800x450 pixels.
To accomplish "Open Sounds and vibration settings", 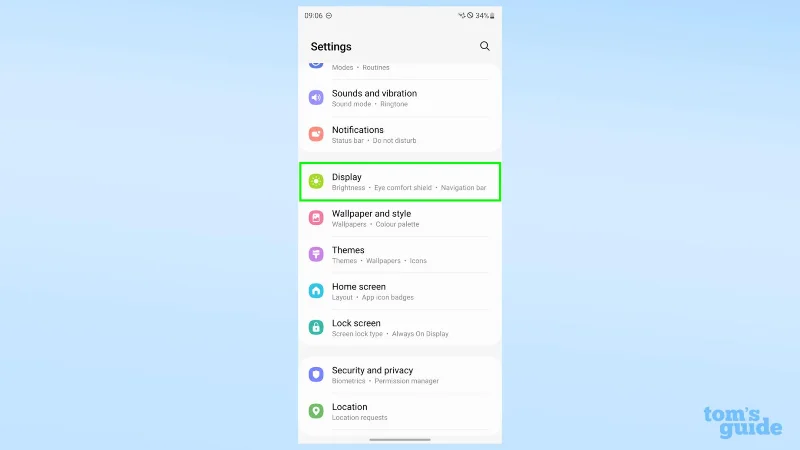I will pos(400,98).
